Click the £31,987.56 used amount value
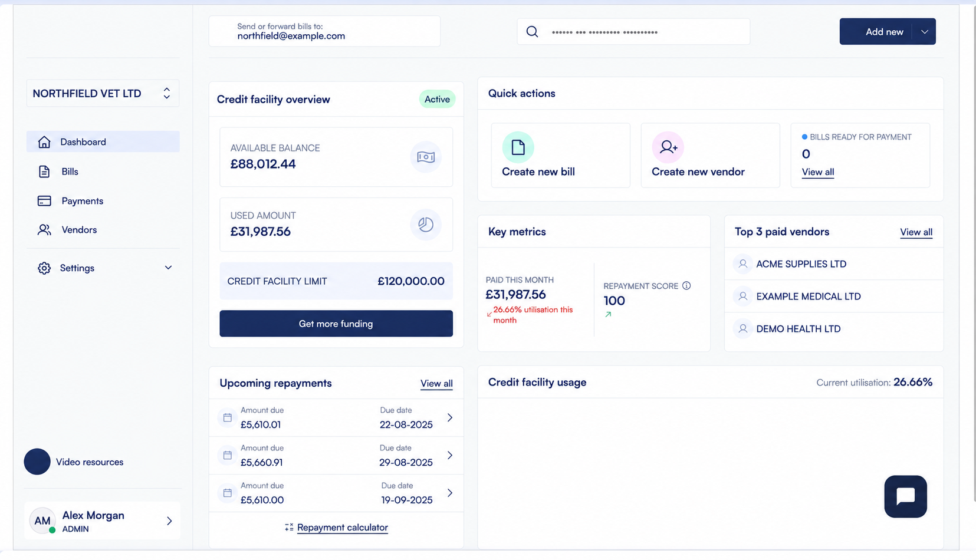976x560 pixels. tap(261, 232)
